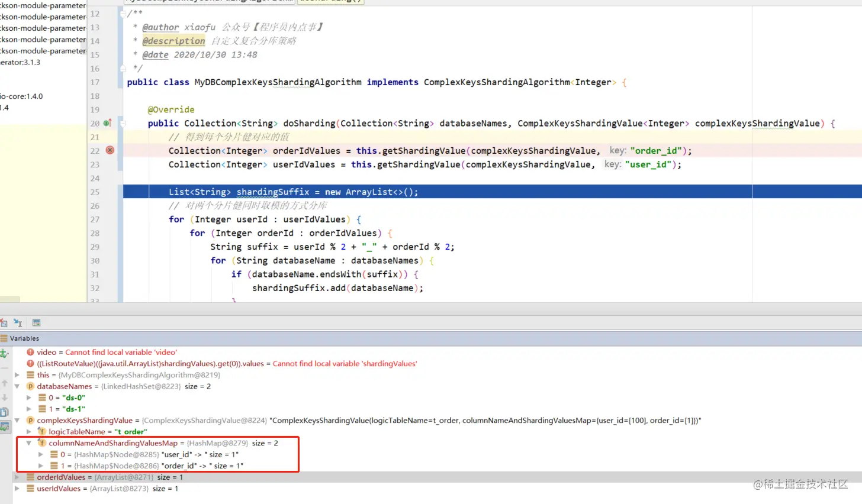Click the New Watch icon beside Variables list
This screenshot has height=504, width=862.
point(4,354)
